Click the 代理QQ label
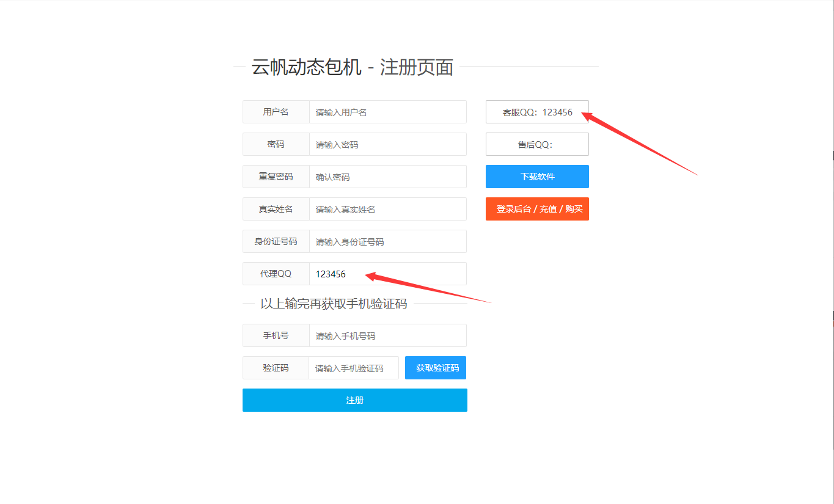This screenshot has width=834, height=504. pyautogui.click(x=276, y=274)
